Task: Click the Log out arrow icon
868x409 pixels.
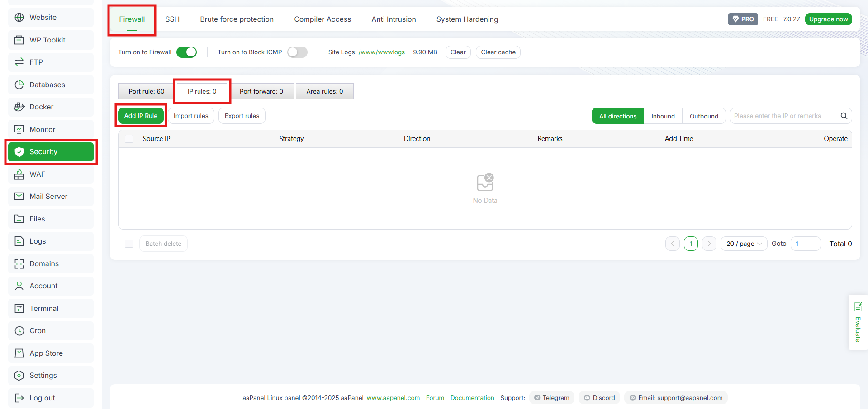Action: click(19, 398)
